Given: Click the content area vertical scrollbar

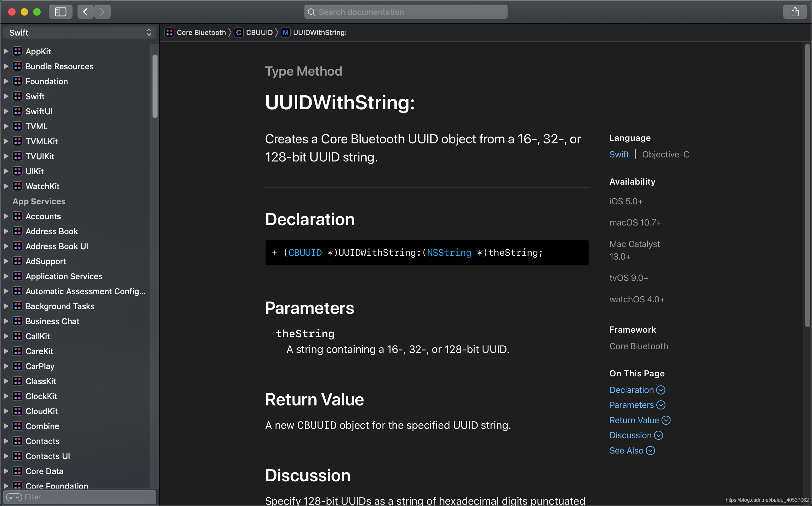Looking at the screenshot, I should (807, 186).
